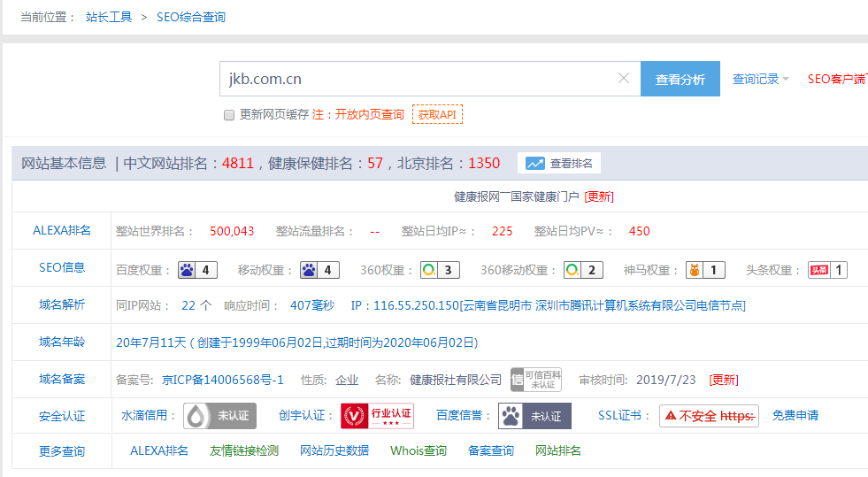868x477 pixels.
Task: Open SEO信息 row label link
Action: pyautogui.click(x=61, y=268)
